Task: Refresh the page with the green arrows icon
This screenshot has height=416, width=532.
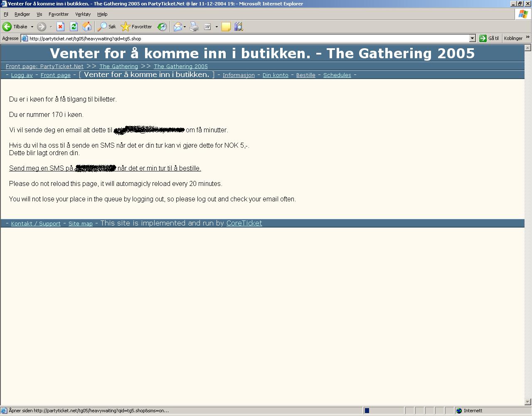Action: pos(74,27)
